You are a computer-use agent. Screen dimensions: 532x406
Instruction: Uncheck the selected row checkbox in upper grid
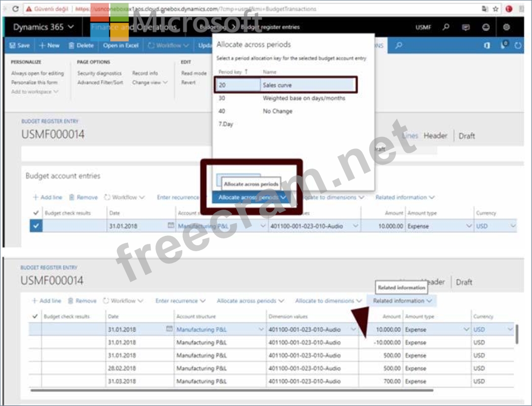click(36, 226)
